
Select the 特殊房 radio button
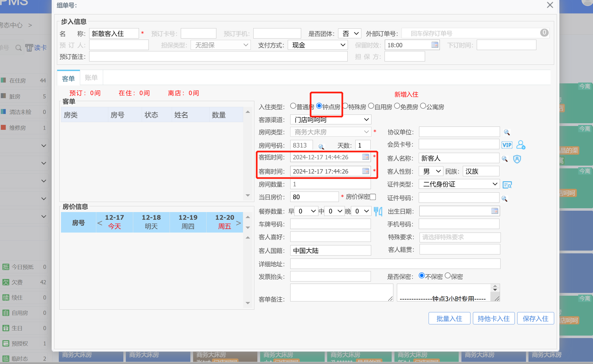coord(345,106)
